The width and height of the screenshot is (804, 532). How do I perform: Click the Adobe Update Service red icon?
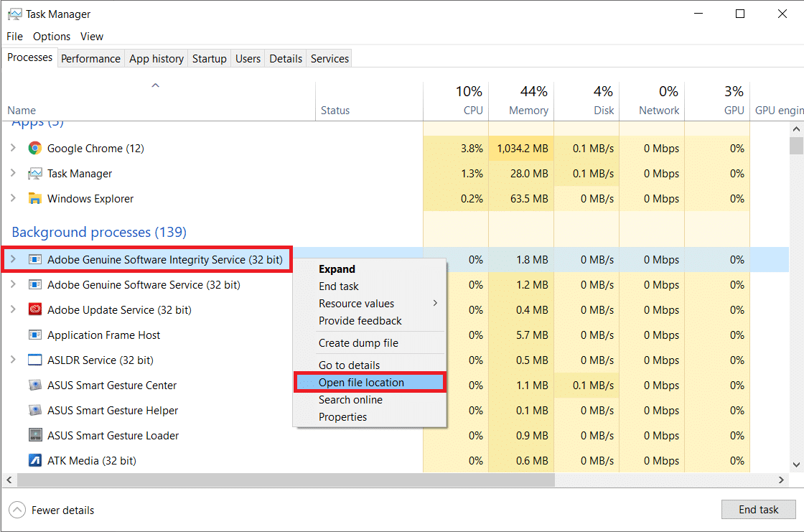coord(34,310)
